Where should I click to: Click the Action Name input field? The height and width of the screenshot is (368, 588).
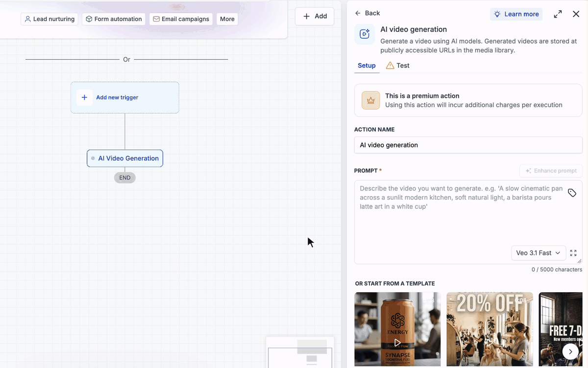click(468, 145)
